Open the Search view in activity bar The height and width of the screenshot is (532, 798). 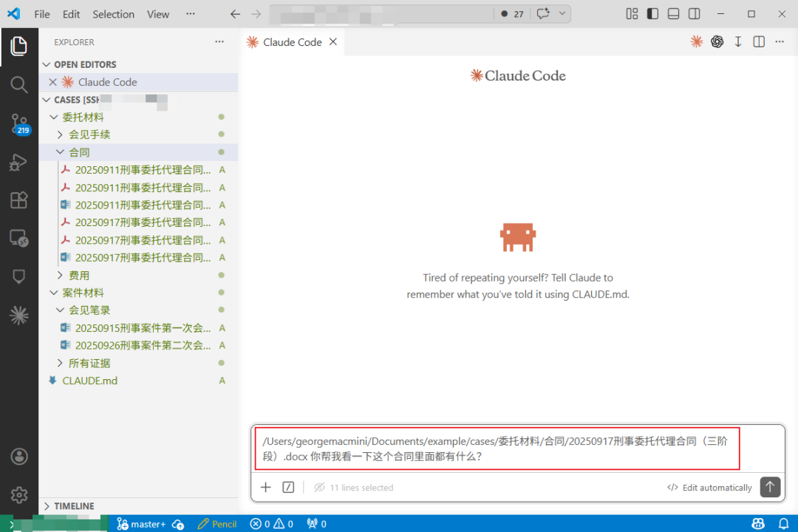pyautogui.click(x=18, y=84)
